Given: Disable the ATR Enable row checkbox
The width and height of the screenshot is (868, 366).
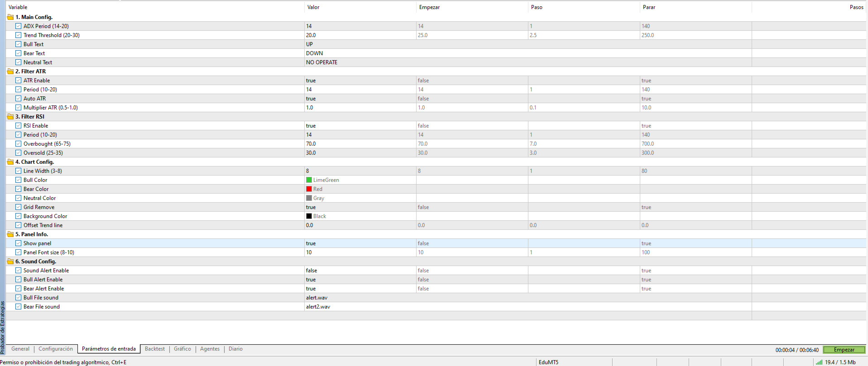Looking at the screenshot, I should [19, 81].
